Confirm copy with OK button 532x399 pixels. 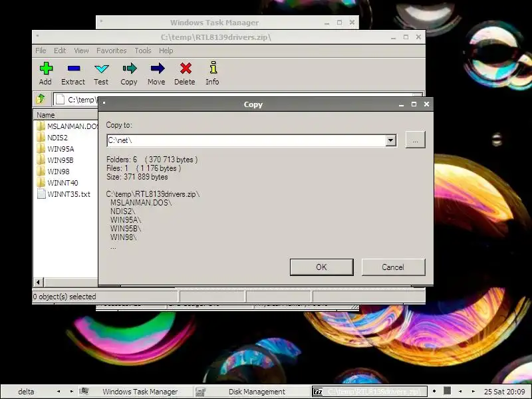322,267
